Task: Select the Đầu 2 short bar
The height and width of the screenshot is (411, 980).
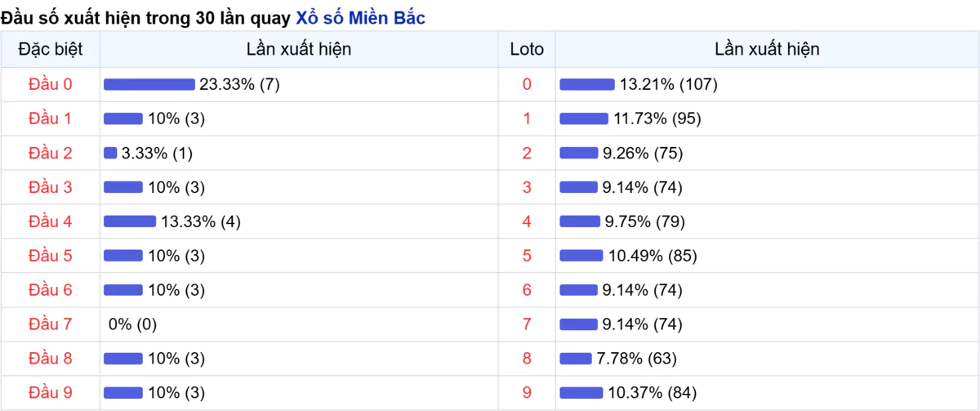Action: click(110, 153)
